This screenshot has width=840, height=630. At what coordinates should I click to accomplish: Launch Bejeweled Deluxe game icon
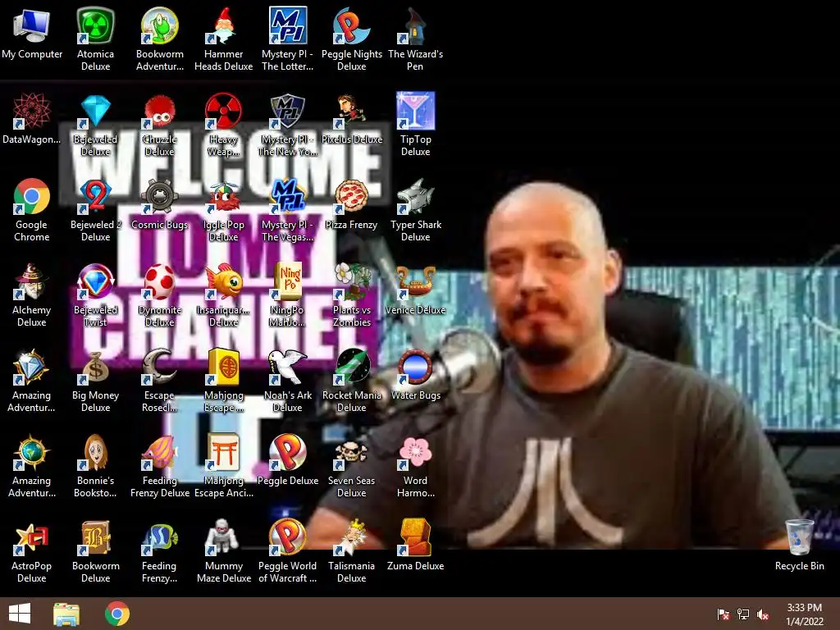pos(95,125)
